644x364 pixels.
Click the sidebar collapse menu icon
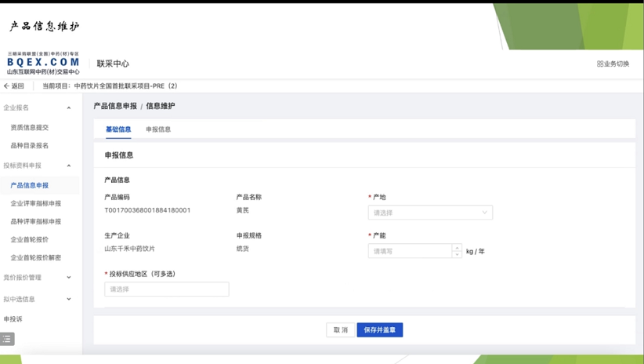click(7, 339)
